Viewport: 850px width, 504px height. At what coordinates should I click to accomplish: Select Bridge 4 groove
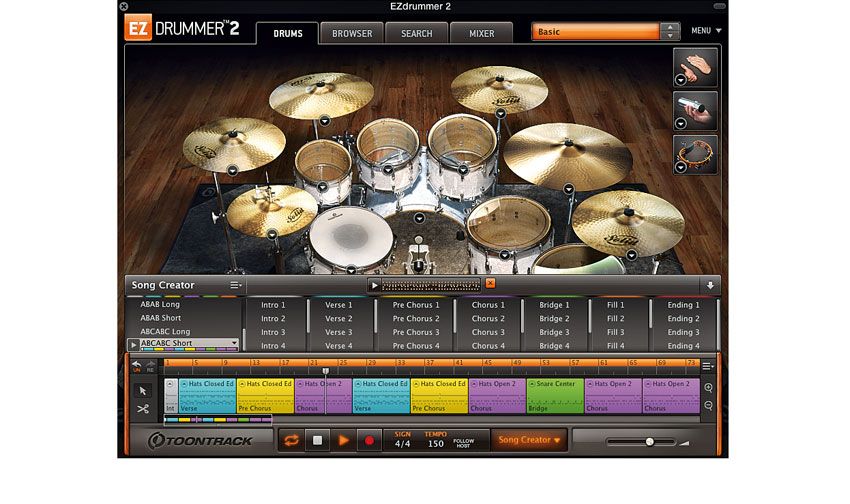(x=554, y=346)
